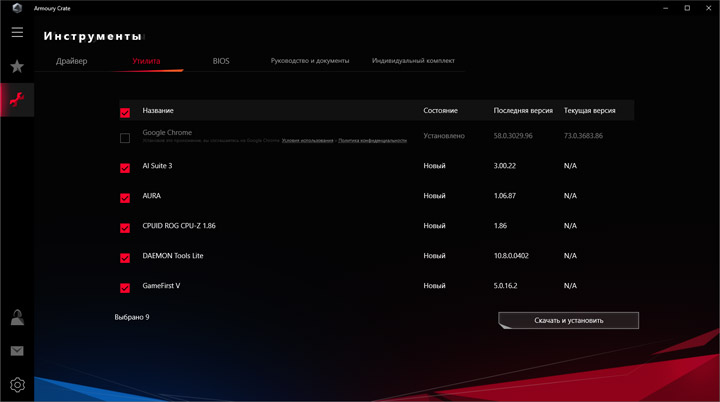Click latest version 1.06.87 for AURA

(505, 196)
